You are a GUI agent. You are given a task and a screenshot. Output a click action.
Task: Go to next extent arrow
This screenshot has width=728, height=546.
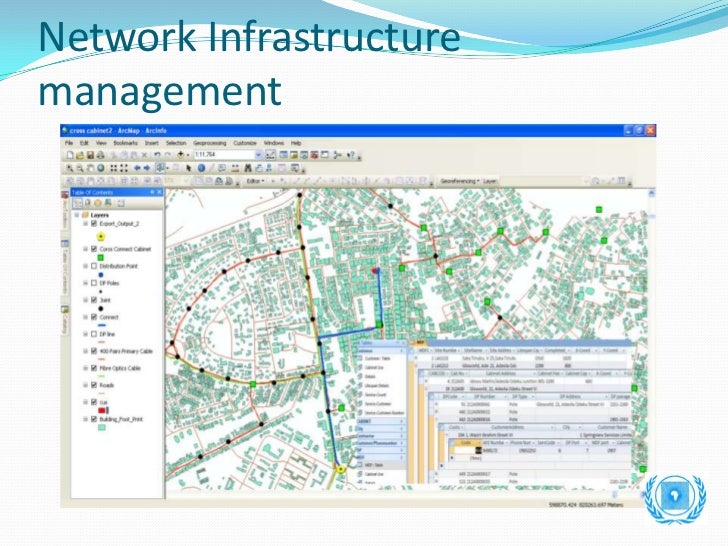coord(147,168)
